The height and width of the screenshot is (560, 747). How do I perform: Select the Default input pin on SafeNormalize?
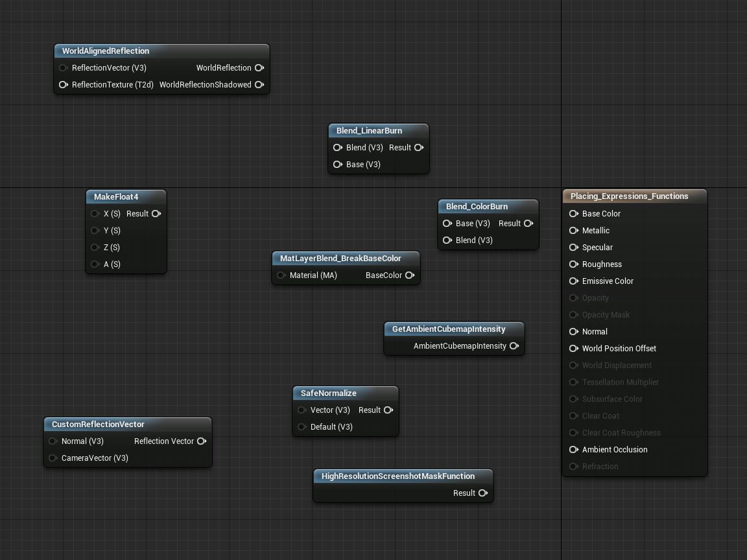pos(302,426)
